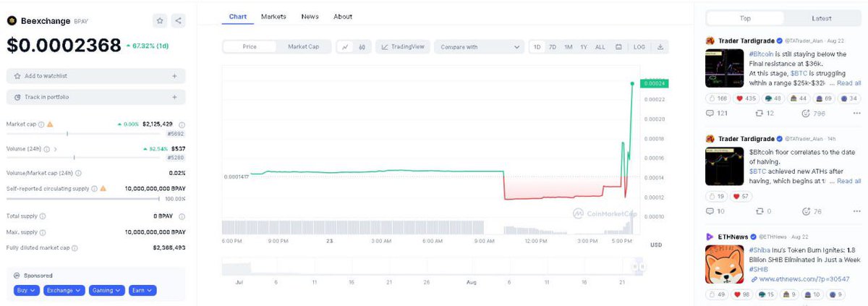Open the Markets tab
This screenshot has width=868, height=306.
[273, 16]
